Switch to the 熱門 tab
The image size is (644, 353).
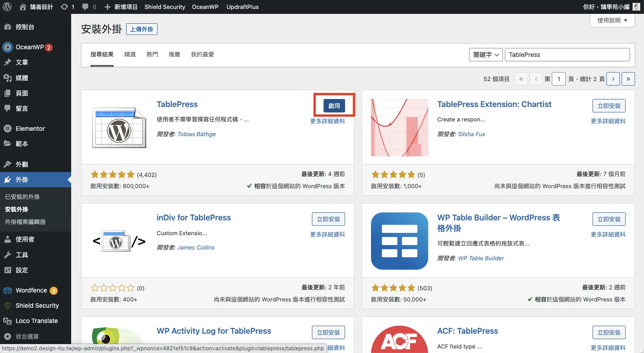tap(152, 55)
